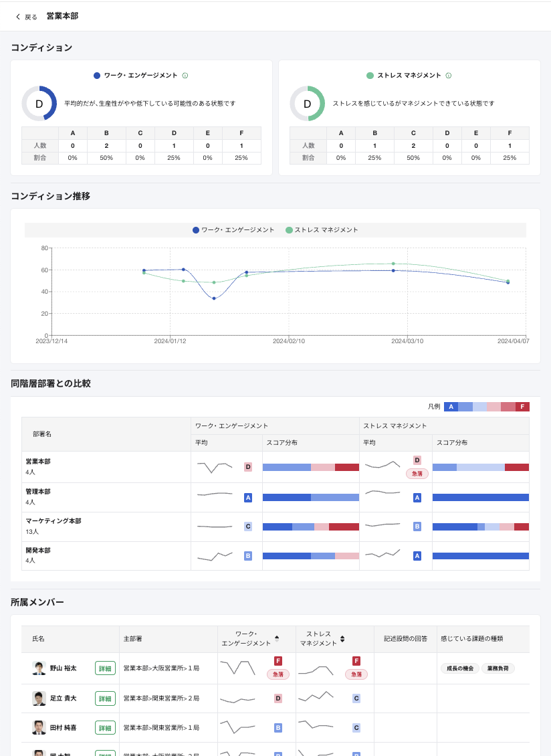Click the B engagement badge for 開発本部
The height and width of the screenshot is (756, 551).
tap(248, 556)
